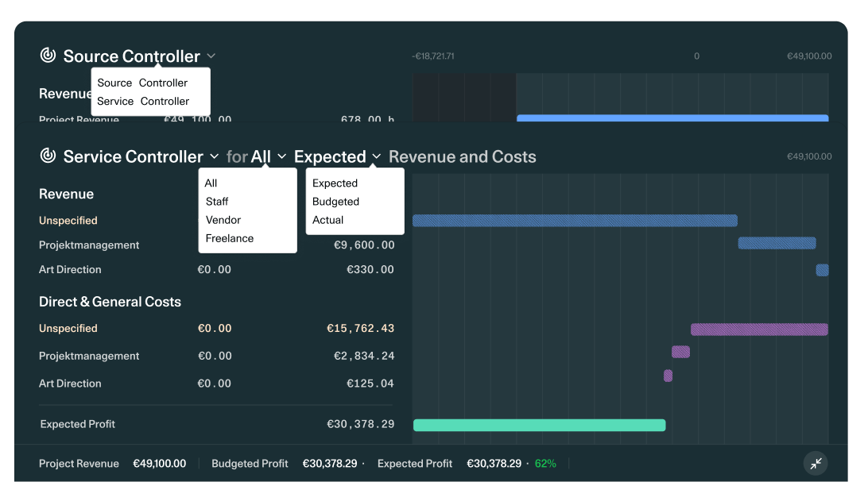
Task: Pick 'Expected' in the mode menu
Action: coord(335,183)
